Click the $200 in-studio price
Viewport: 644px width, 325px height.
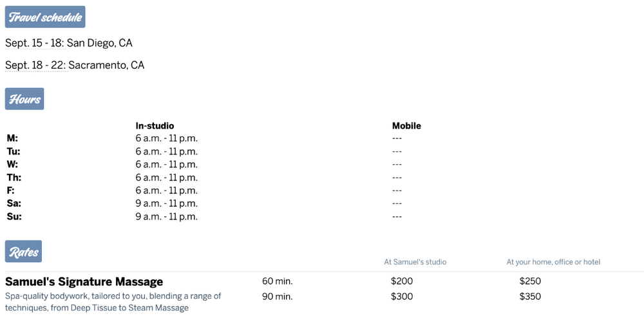tap(402, 281)
